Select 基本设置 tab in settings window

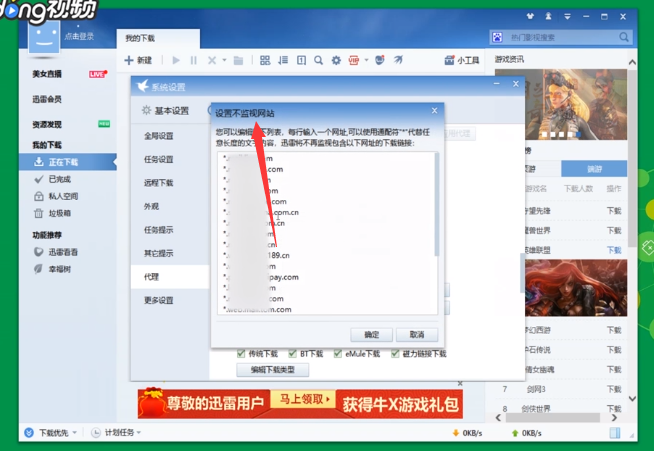click(x=166, y=111)
